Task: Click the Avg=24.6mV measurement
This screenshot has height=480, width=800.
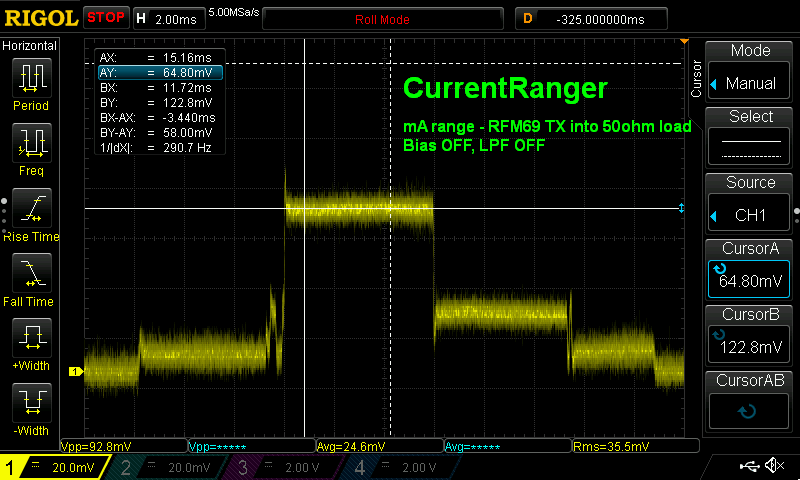Action: point(351,447)
